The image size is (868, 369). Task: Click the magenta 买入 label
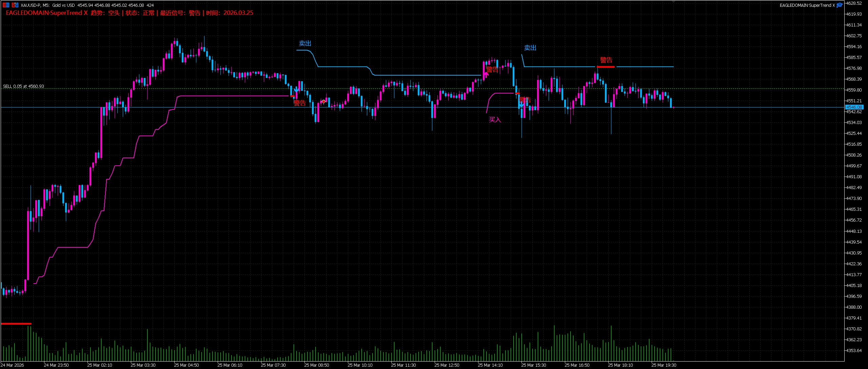(x=494, y=120)
